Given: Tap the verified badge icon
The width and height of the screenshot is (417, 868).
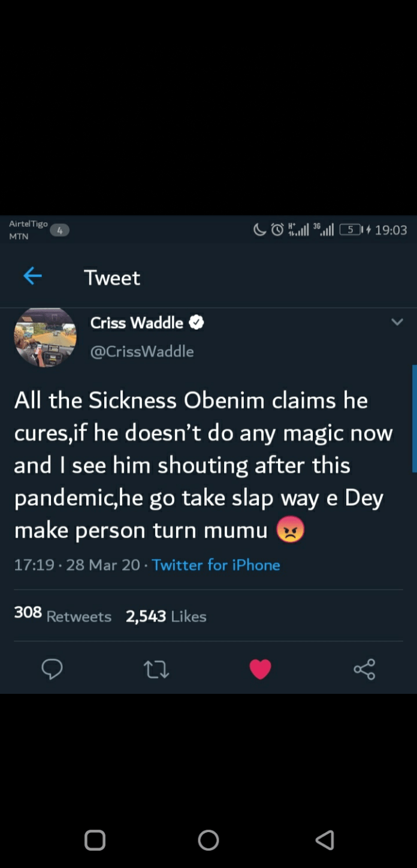Looking at the screenshot, I should pos(197,323).
